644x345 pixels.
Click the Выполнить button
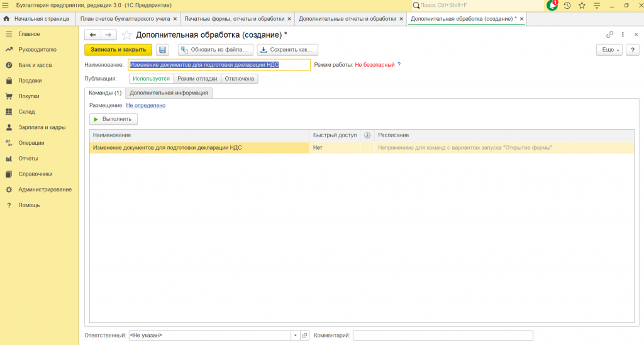click(113, 119)
